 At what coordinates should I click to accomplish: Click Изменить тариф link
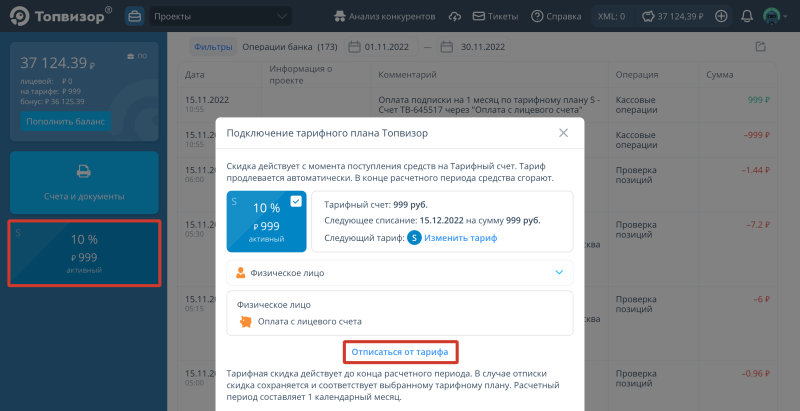[x=460, y=238]
